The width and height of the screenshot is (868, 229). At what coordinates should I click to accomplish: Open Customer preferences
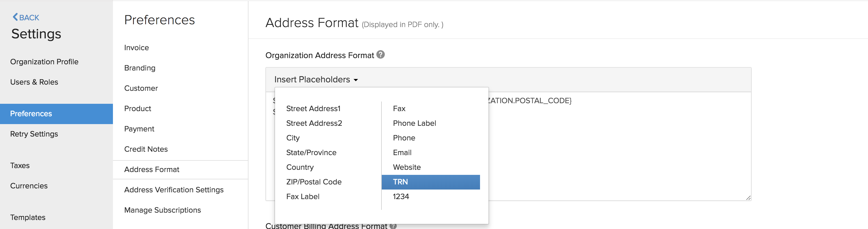[141, 88]
